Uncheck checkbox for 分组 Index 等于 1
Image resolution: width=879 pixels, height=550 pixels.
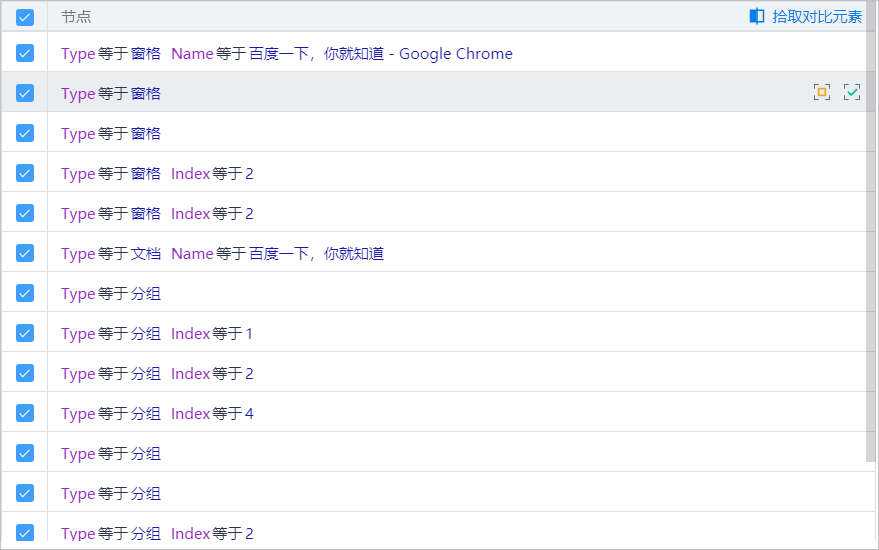coord(25,333)
